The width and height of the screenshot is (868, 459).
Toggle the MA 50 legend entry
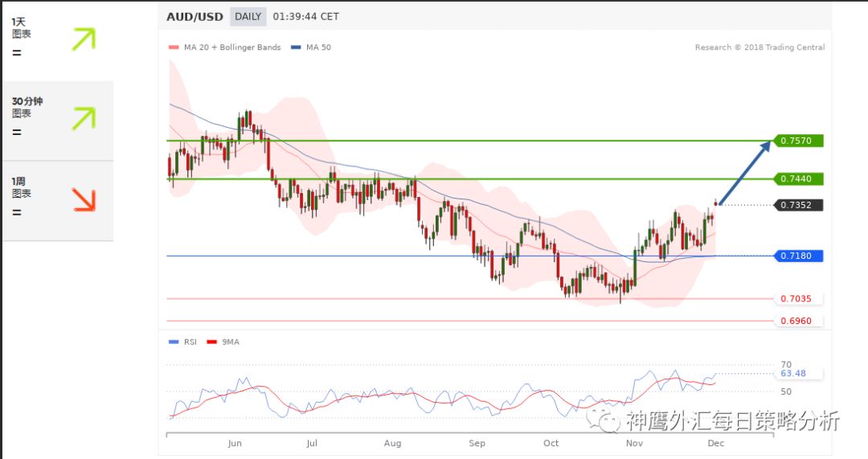(x=312, y=47)
